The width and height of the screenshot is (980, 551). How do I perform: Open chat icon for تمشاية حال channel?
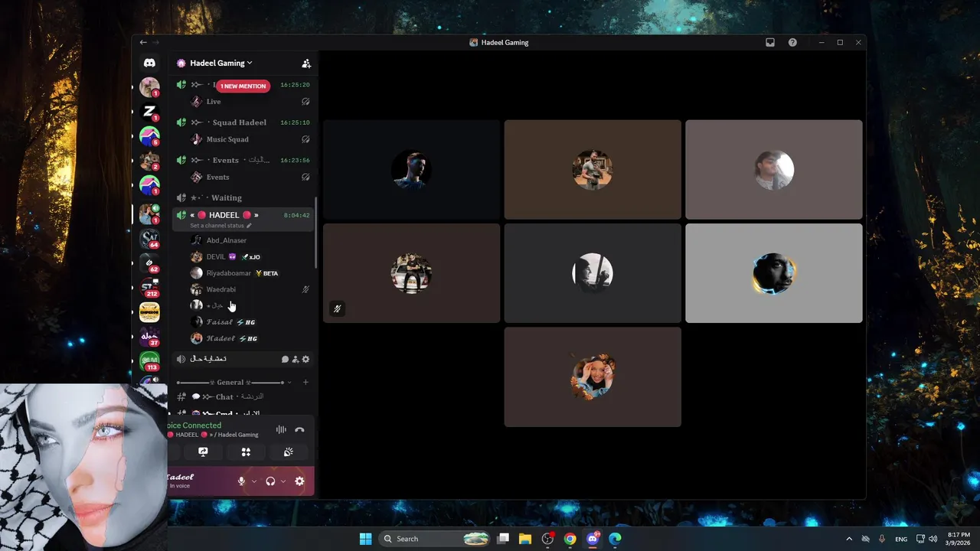tap(285, 359)
